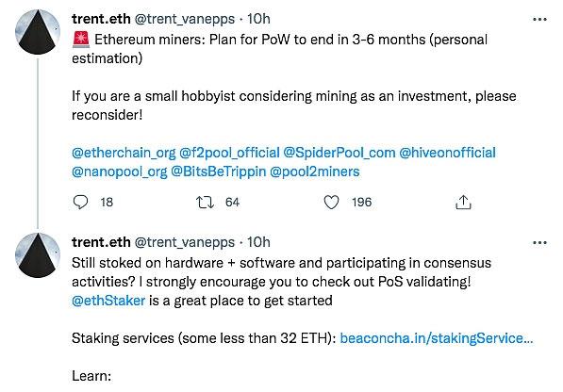Open trent.eth avatar on first tweet

[38, 32]
